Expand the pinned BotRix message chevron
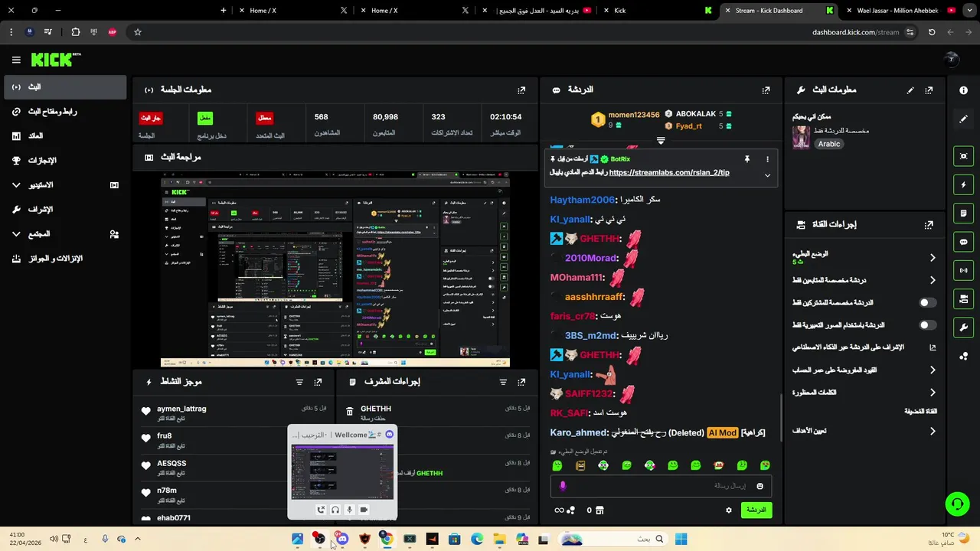The image size is (980, 551). [x=767, y=175]
